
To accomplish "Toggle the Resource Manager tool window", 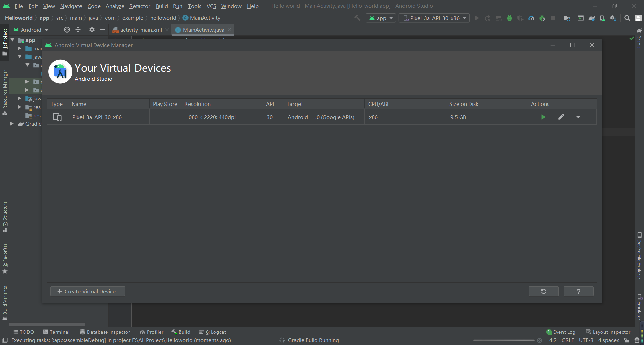I will (5, 92).
